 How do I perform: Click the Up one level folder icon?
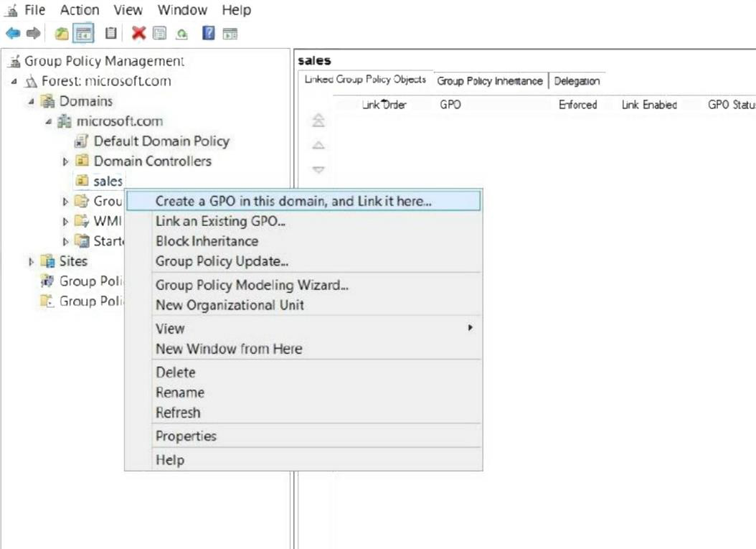coord(62,33)
